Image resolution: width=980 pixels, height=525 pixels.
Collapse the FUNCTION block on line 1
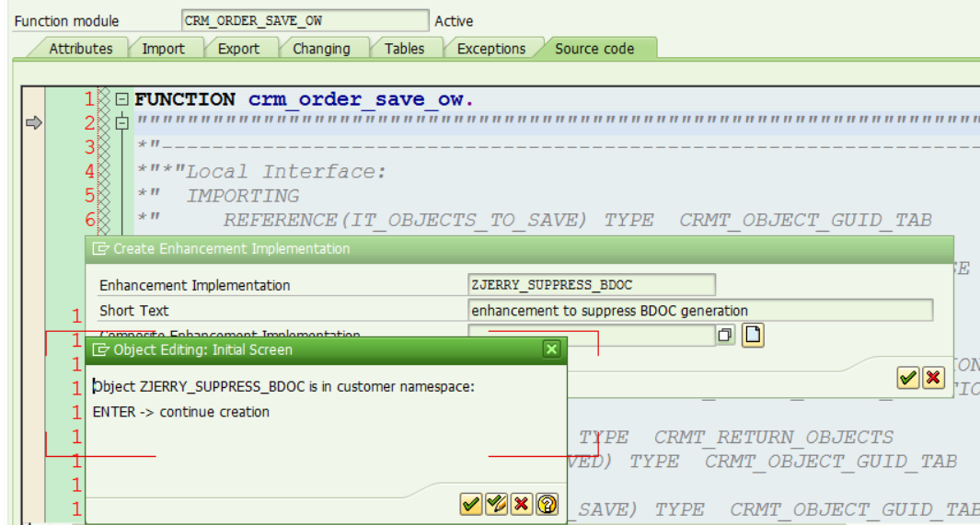click(x=121, y=98)
